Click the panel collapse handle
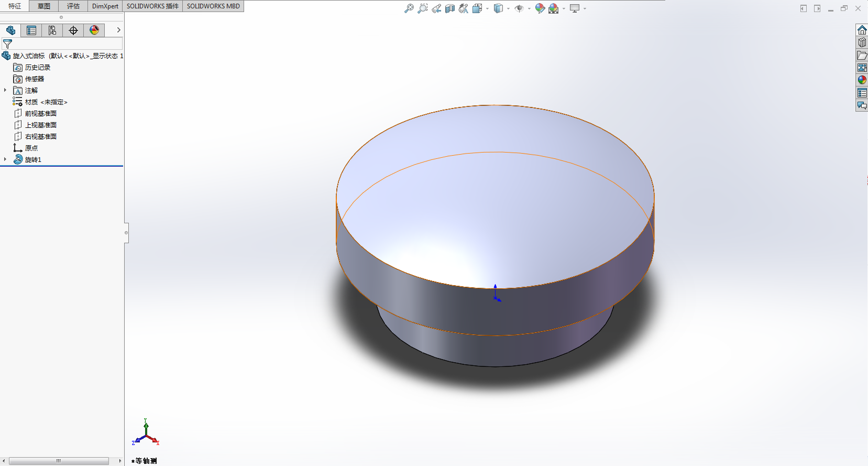Viewport: 868px width, 466px height. pos(126,232)
